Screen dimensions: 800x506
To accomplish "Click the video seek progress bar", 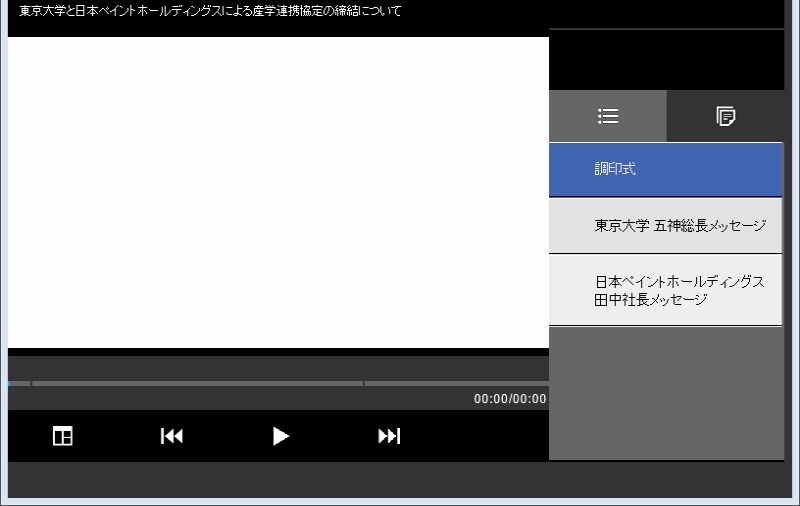I will [x=279, y=383].
